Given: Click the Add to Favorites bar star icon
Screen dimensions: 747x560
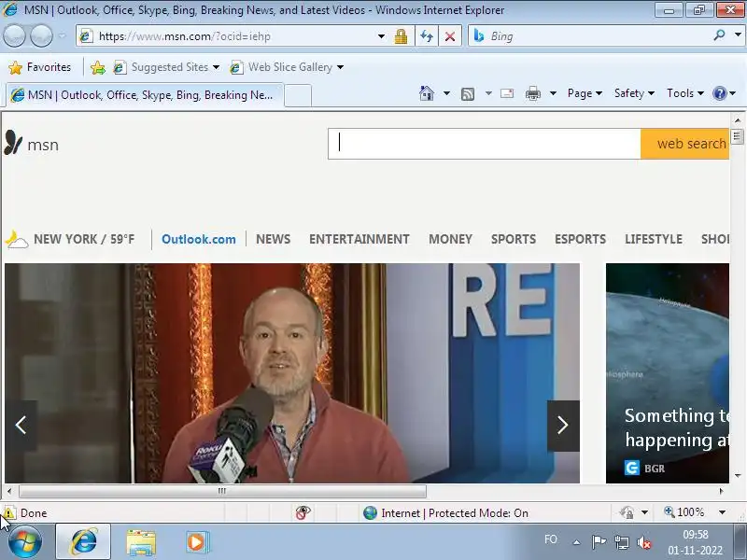Looking at the screenshot, I should 98,67.
